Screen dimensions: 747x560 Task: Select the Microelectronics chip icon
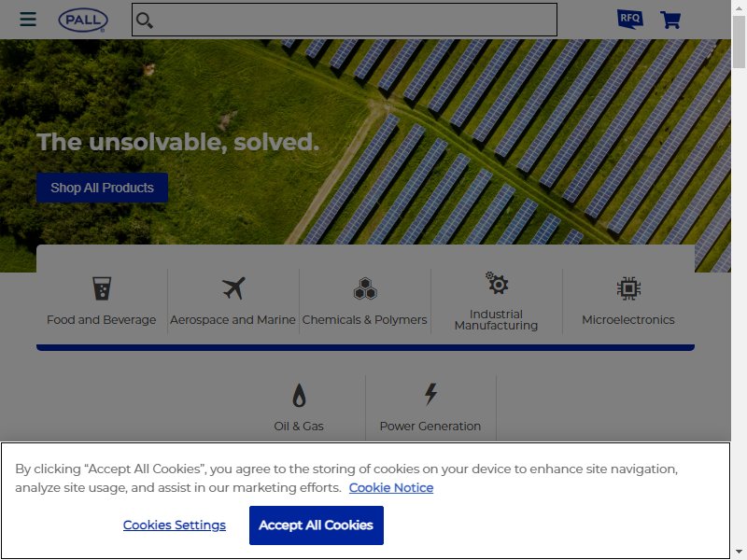(628, 288)
